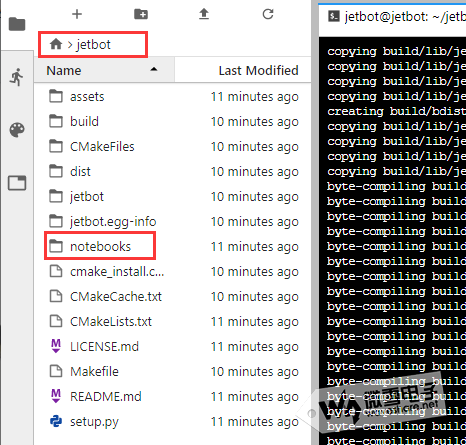This screenshot has height=445, width=466.
Task: Select the assets folder
Action: coord(173,97)
